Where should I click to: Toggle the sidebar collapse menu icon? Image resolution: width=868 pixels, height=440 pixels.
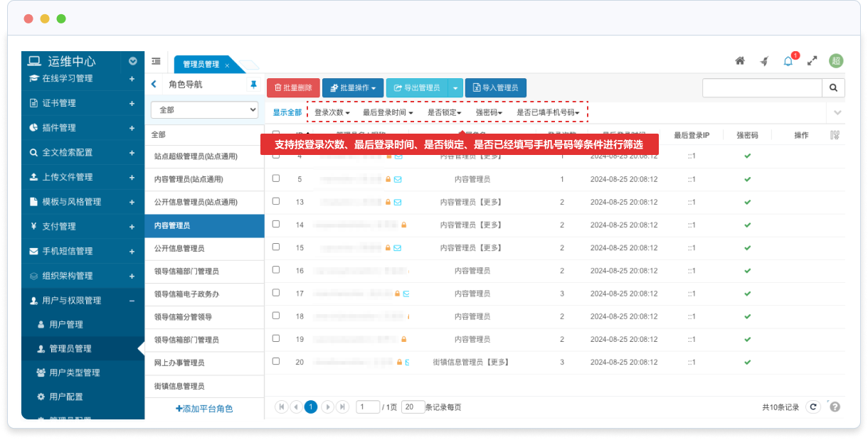(x=156, y=62)
